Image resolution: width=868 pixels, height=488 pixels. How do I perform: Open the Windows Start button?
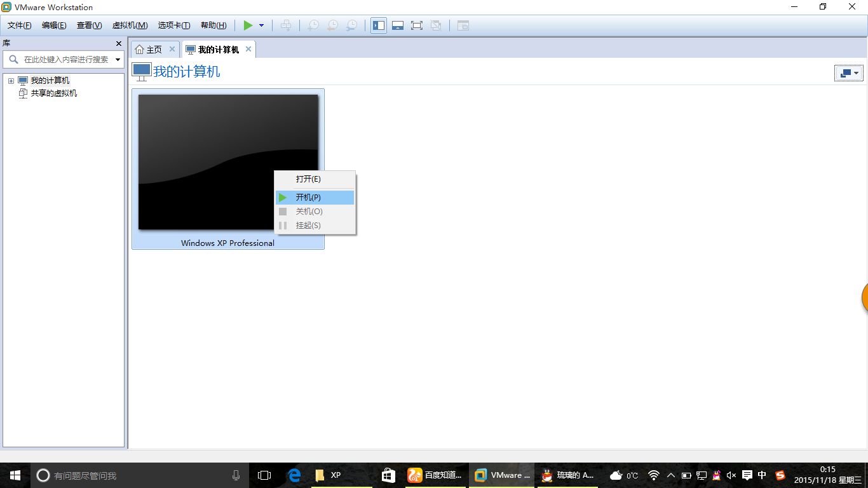(x=15, y=475)
